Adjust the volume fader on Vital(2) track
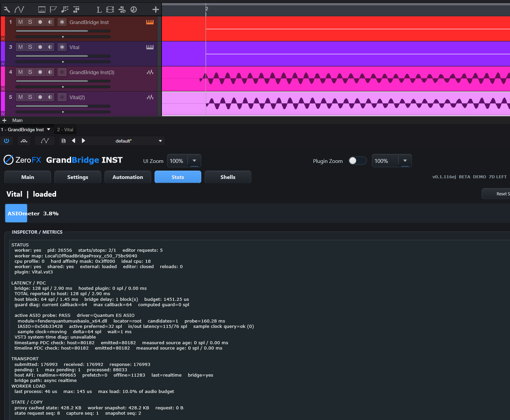 (x=63, y=106)
